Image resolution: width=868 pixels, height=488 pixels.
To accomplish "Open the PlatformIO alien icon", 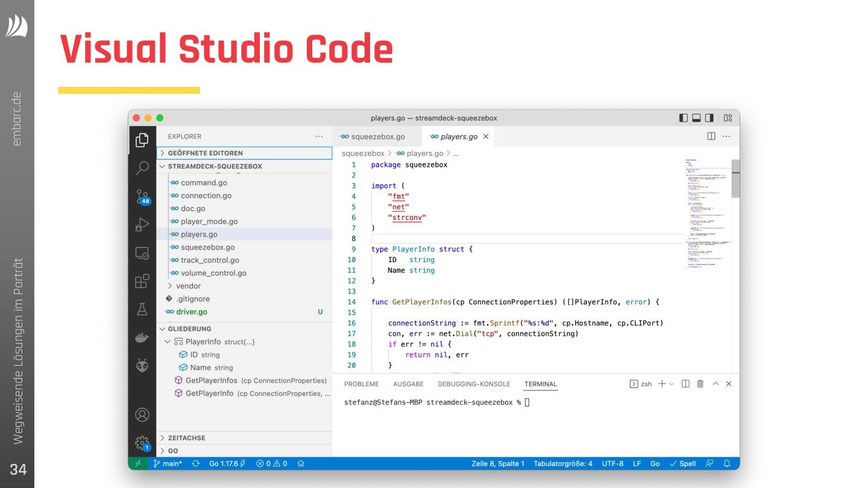I will tap(142, 365).
